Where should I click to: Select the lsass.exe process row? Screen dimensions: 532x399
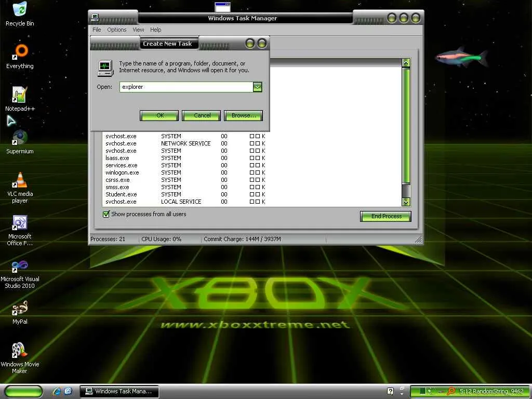185,158
